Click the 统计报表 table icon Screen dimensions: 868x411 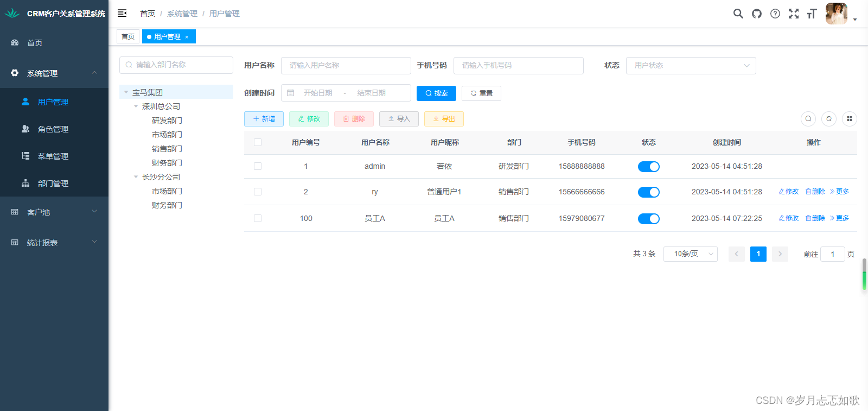(x=15, y=242)
